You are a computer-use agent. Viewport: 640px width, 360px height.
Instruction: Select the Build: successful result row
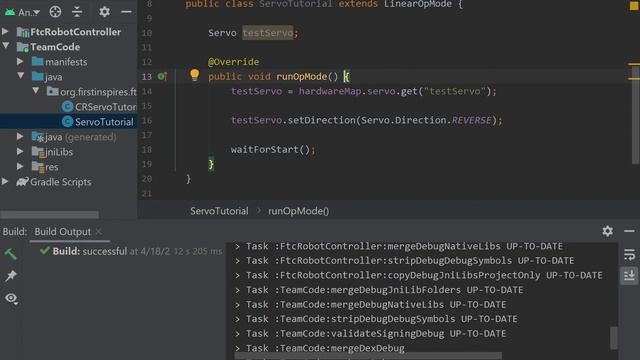(x=131, y=251)
